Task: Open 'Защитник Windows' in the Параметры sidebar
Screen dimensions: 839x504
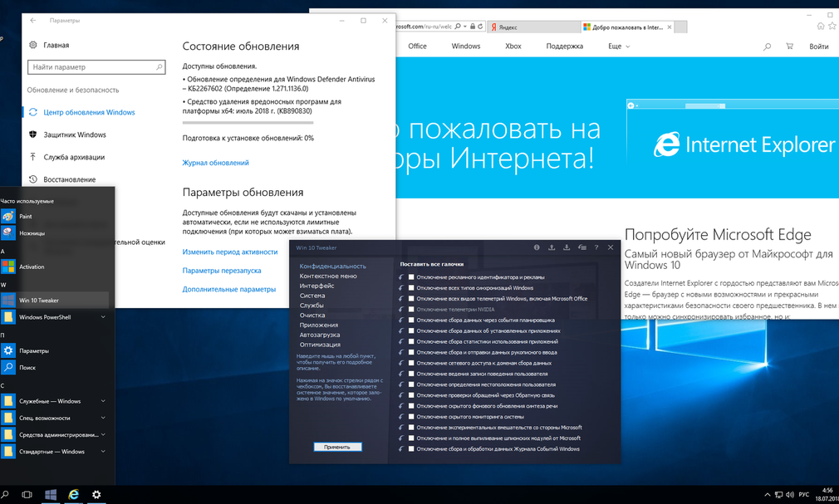Action: (x=75, y=135)
